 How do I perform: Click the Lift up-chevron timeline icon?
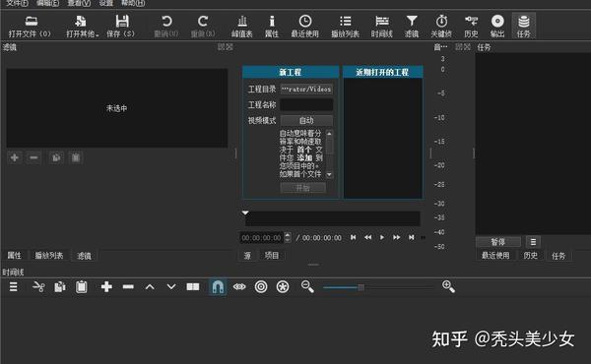coord(150,287)
